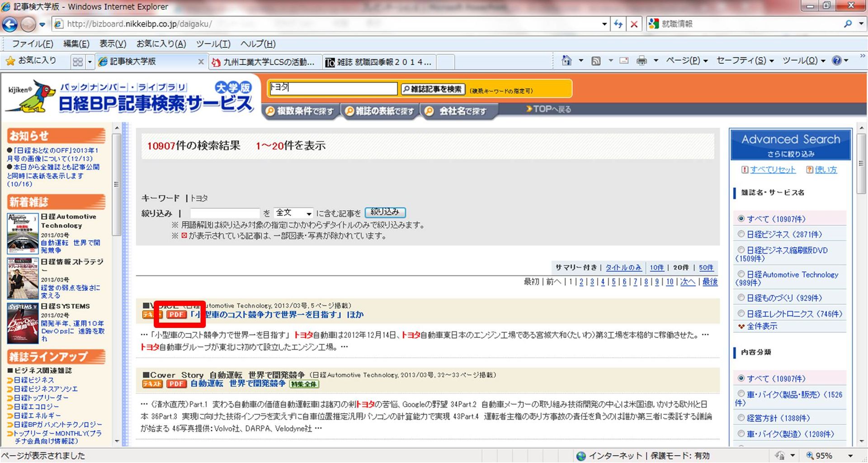Refresh the page with the address bar refresh icon
Screen dimensions: 868x463
pos(618,24)
